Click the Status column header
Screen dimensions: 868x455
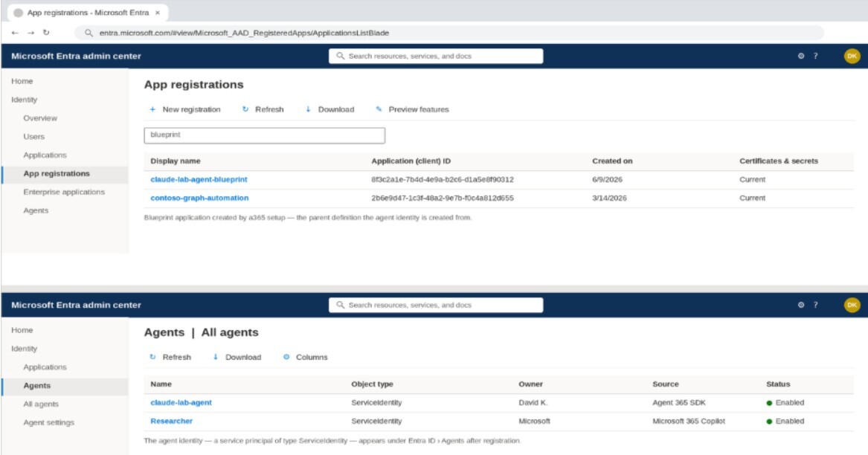[x=778, y=384]
